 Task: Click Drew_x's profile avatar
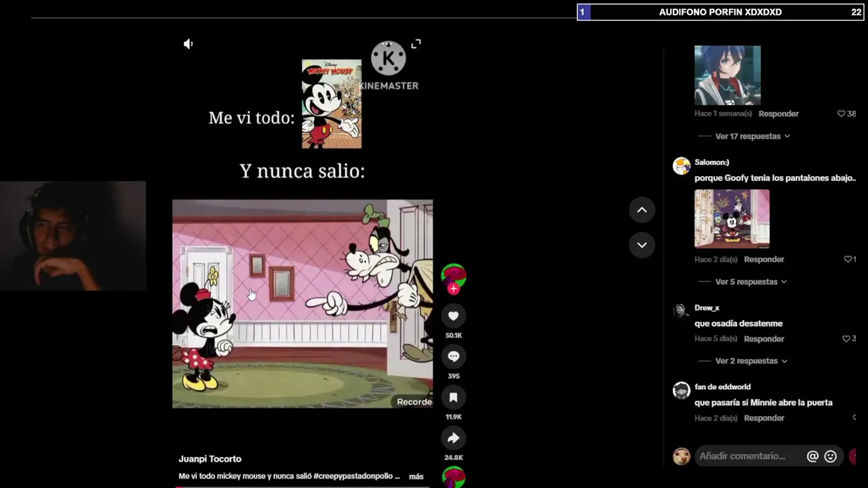[x=682, y=311]
